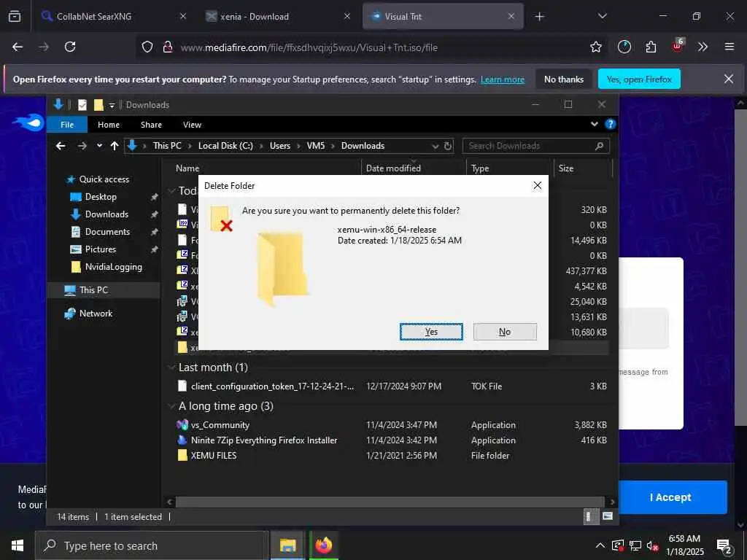
Task: Open Documents in the navigation pane
Action: (x=107, y=232)
